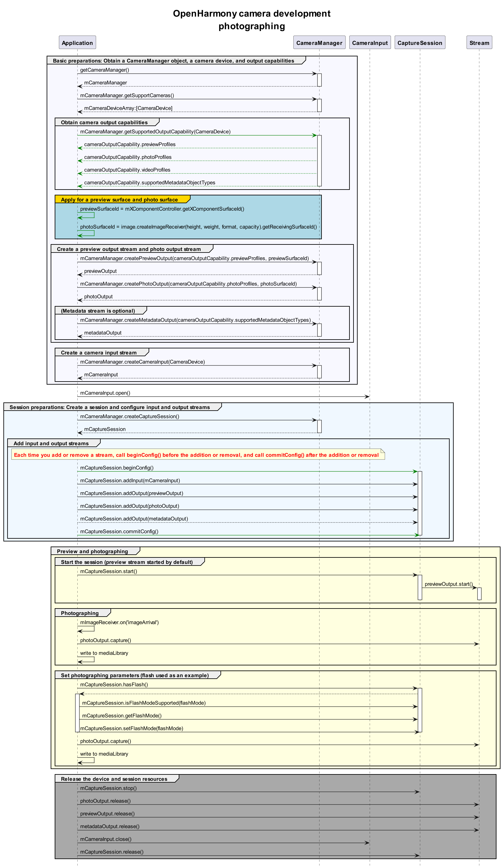The image size is (502, 868).
Task: Click "mImageReceiver.on('imageArrival')" message
Action: point(119,622)
